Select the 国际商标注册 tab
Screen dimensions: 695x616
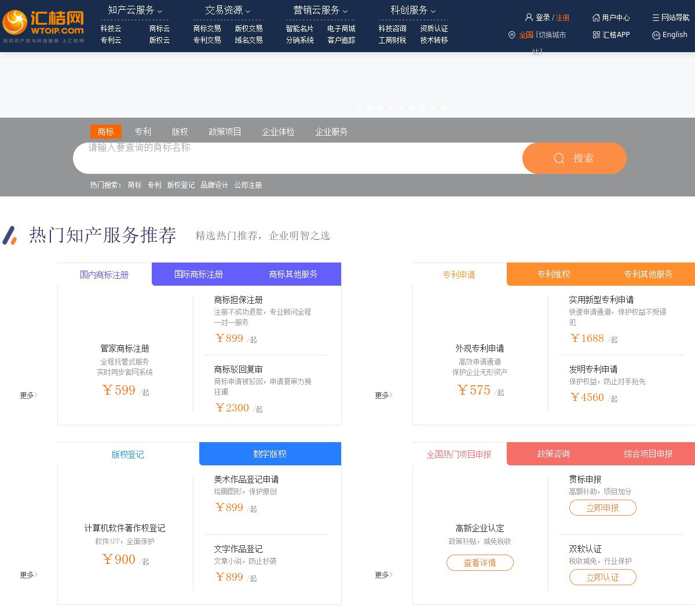[199, 274]
